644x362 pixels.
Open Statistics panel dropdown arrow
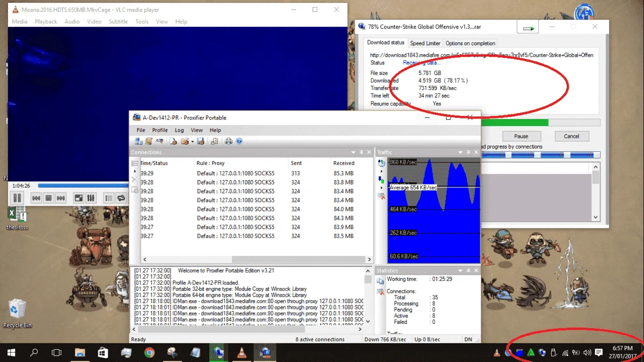pyautogui.click(x=460, y=271)
